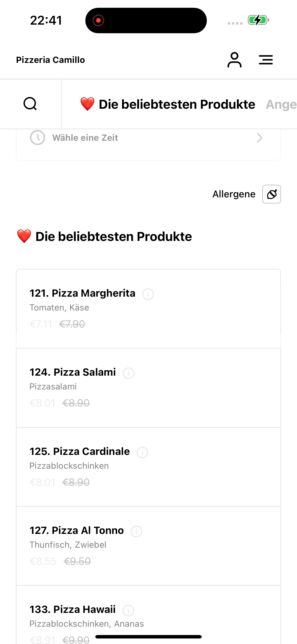Pick 127. Pizza Al Tonno item
The image size is (297, 644).
pos(76,530)
